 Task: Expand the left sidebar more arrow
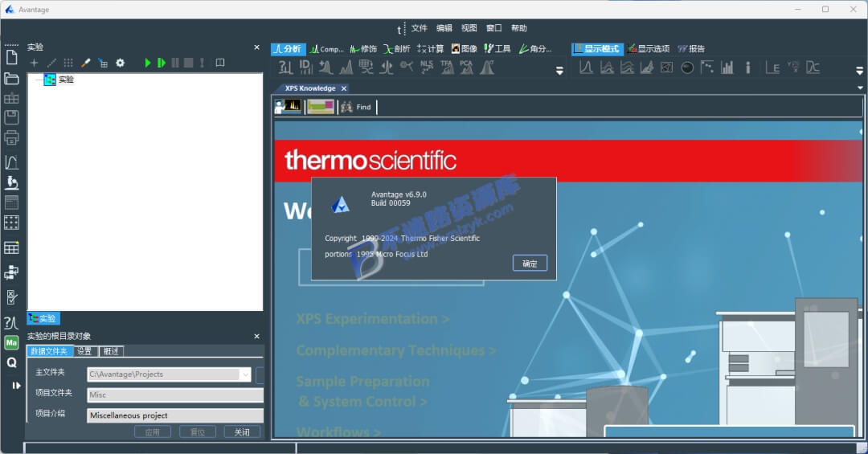16,386
